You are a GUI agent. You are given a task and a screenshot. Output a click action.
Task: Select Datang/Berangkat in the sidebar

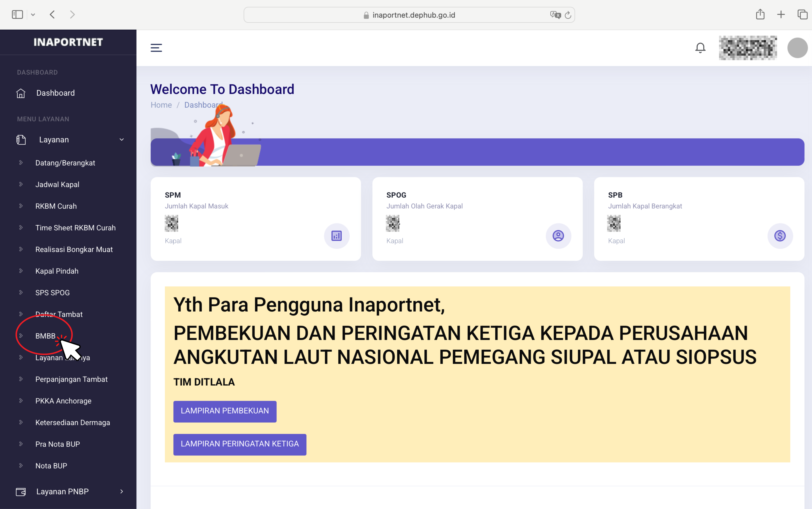pyautogui.click(x=65, y=163)
